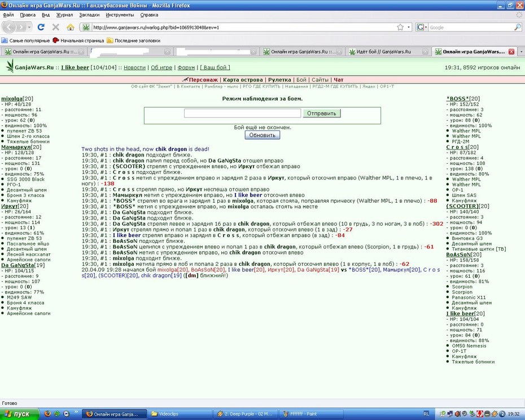Reload the page with the blue Reload icon

click(x=41, y=27)
